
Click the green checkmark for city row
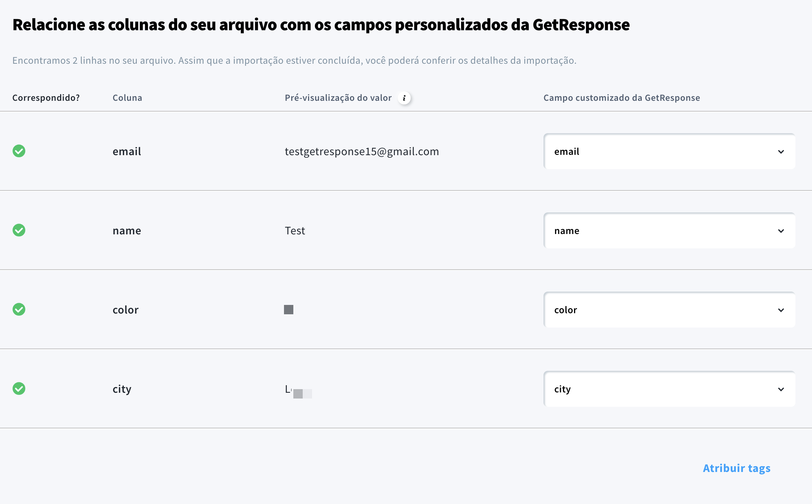coord(19,389)
